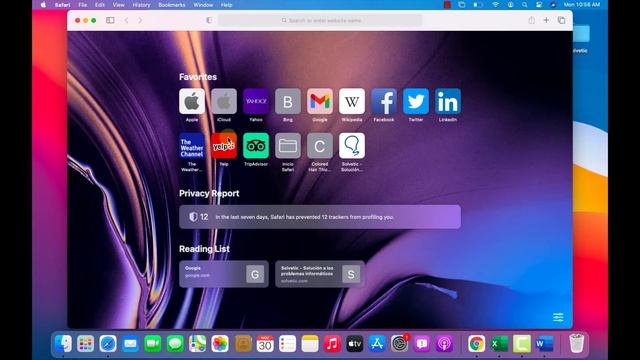Open the Solvetic reading list item

320,274
